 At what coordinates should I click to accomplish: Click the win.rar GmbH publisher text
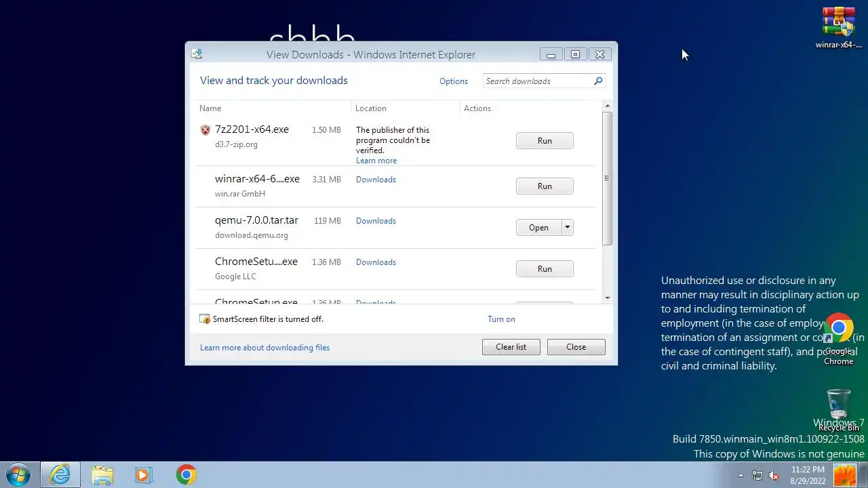coord(240,194)
